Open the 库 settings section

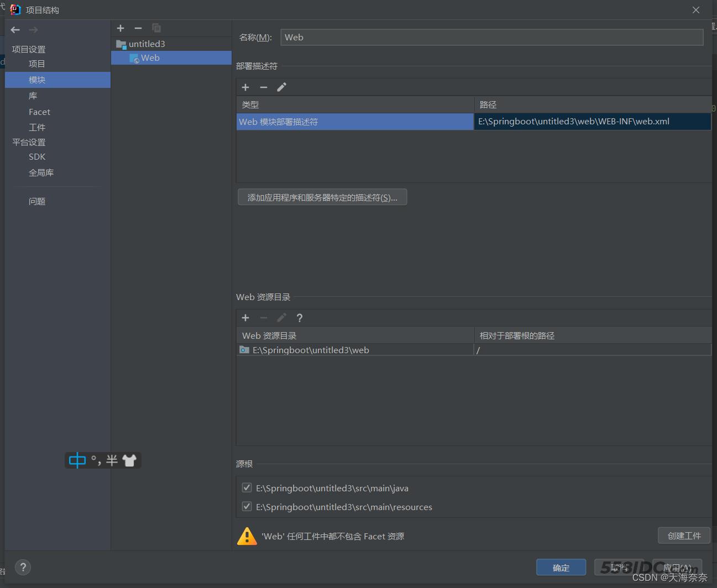pyautogui.click(x=33, y=96)
